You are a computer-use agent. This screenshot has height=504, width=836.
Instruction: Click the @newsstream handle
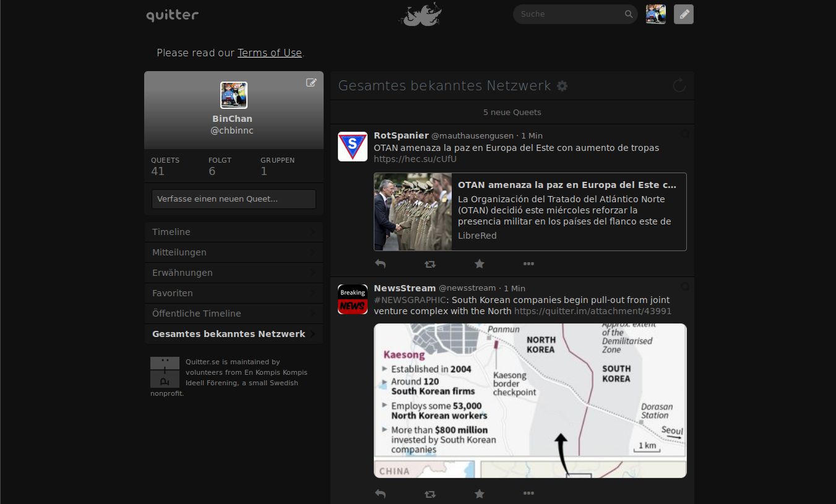tap(467, 288)
